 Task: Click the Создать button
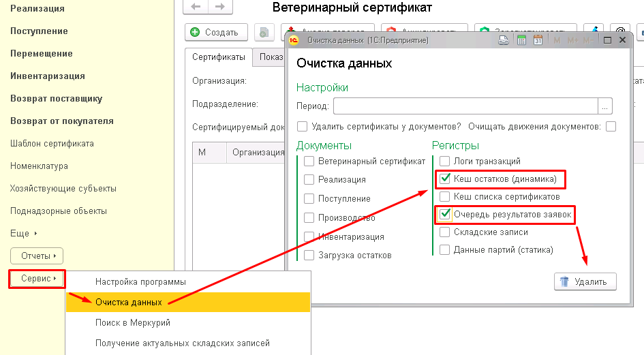(x=217, y=33)
